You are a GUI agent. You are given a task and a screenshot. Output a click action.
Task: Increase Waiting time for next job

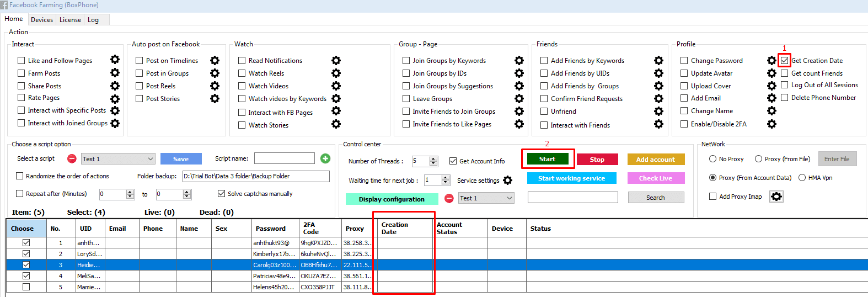[x=446, y=178]
